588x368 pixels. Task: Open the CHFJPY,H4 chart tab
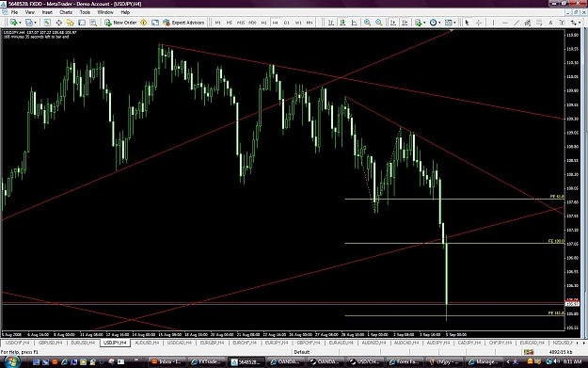(501, 343)
